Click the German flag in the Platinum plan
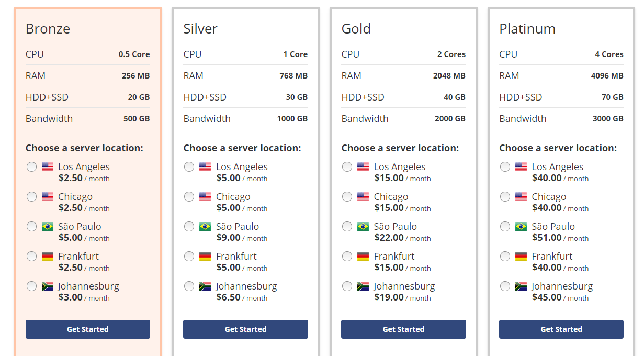 (521, 257)
